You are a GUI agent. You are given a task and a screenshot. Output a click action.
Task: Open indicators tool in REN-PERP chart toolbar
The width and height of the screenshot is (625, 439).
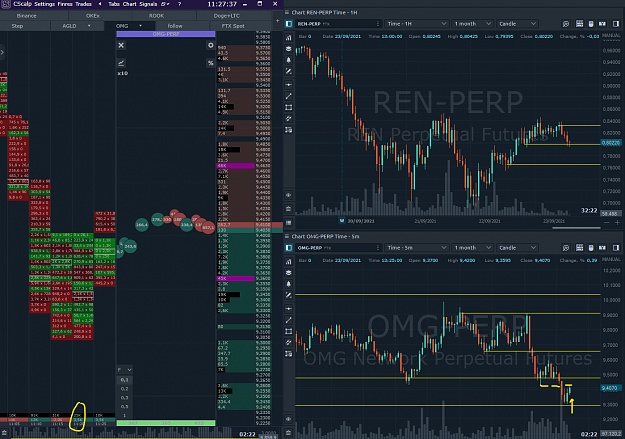[x=289, y=38]
